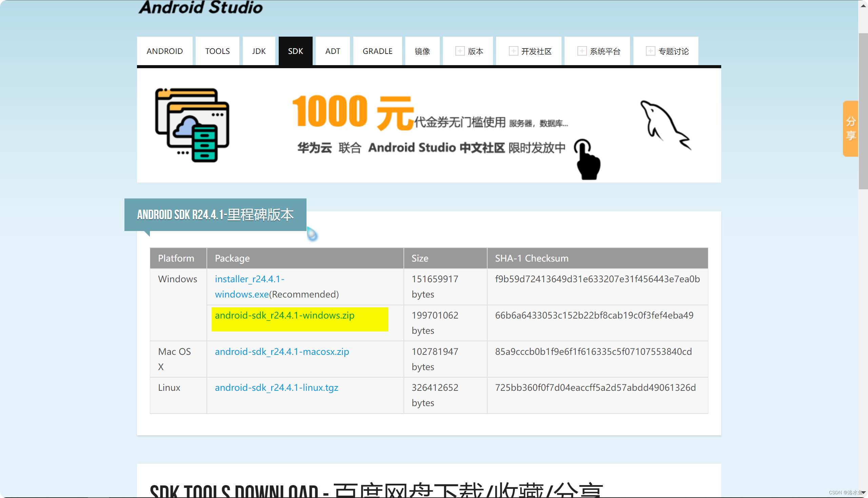Click checksum starting with f9b59d72
This screenshot has height=498, width=868.
597,279
